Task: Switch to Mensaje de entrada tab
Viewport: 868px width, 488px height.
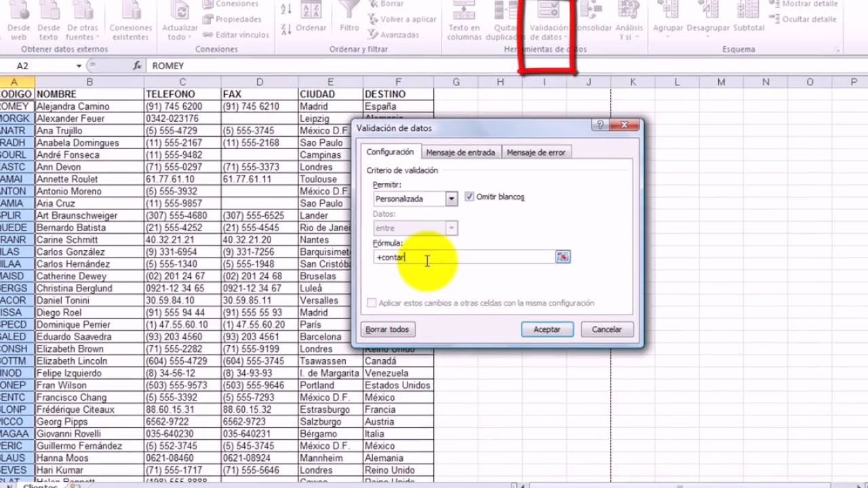Action: pos(462,152)
